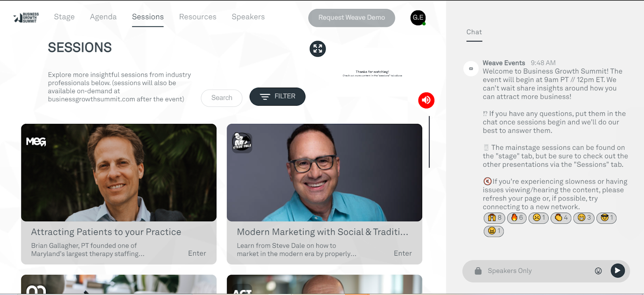Viewport: 644px width, 295px height.
Task: Open the FILTER options for sessions
Action: (x=277, y=96)
